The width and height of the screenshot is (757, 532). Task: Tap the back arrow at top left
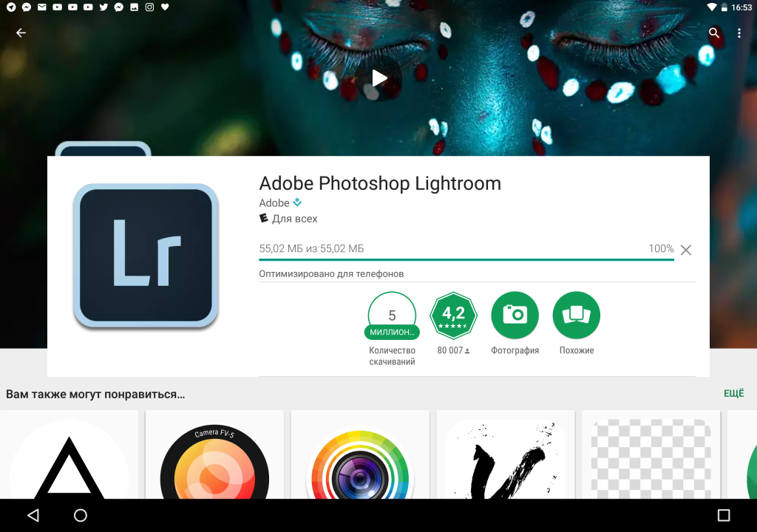click(x=21, y=33)
